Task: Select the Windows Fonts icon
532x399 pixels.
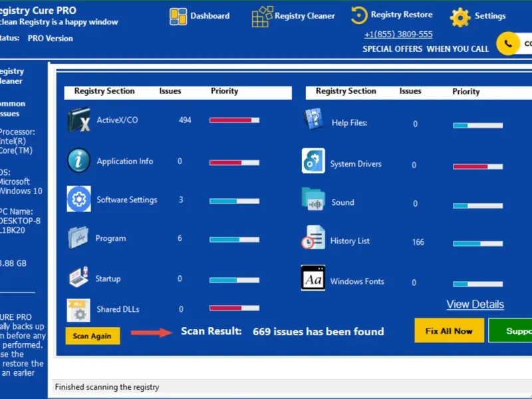Action: [313, 278]
